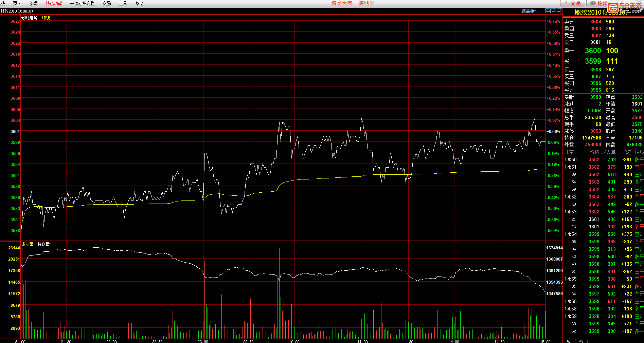This screenshot has width=644, height=343.
Task: Click the 仓差 value -17106
Action: coord(635,138)
